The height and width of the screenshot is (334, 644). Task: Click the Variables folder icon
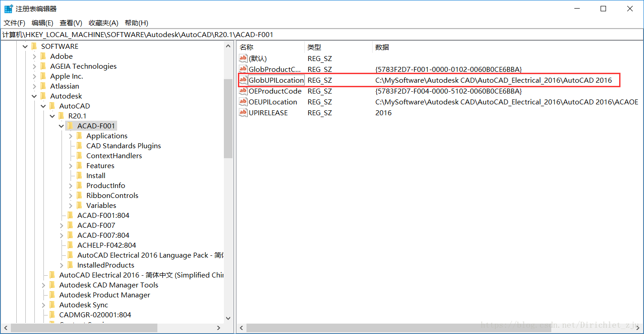pyautogui.click(x=79, y=205)
